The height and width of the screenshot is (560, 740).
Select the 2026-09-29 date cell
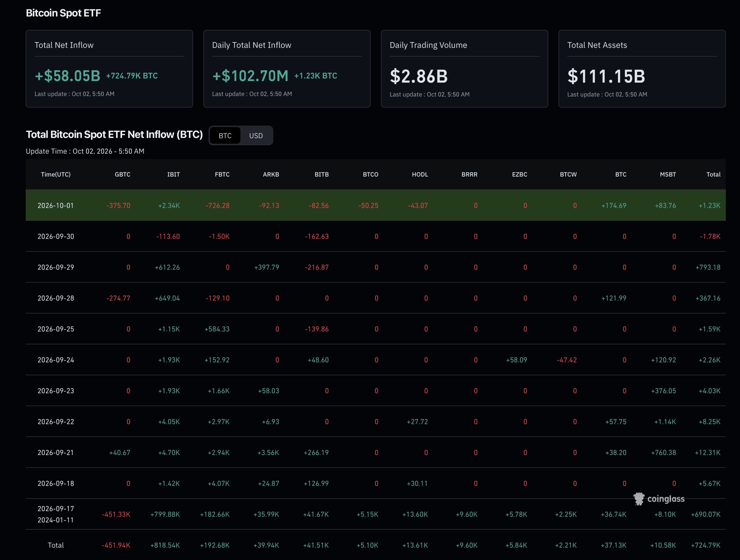[55, 267]
